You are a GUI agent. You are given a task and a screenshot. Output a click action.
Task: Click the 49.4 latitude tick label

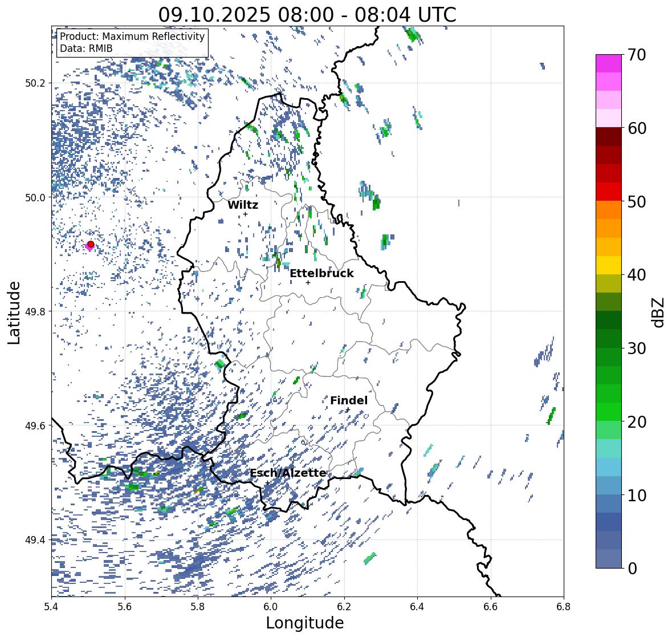click(x=35, y=539)
